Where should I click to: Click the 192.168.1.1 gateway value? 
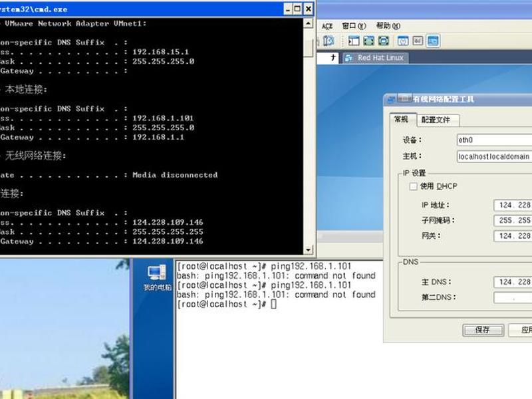pyautogui.click(x=158, y=137)
